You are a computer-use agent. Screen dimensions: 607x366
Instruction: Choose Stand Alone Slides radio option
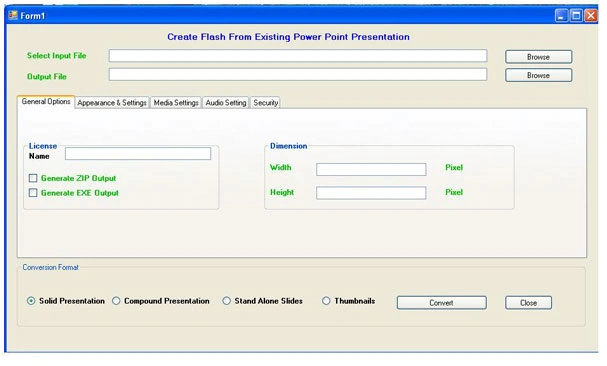226,301
